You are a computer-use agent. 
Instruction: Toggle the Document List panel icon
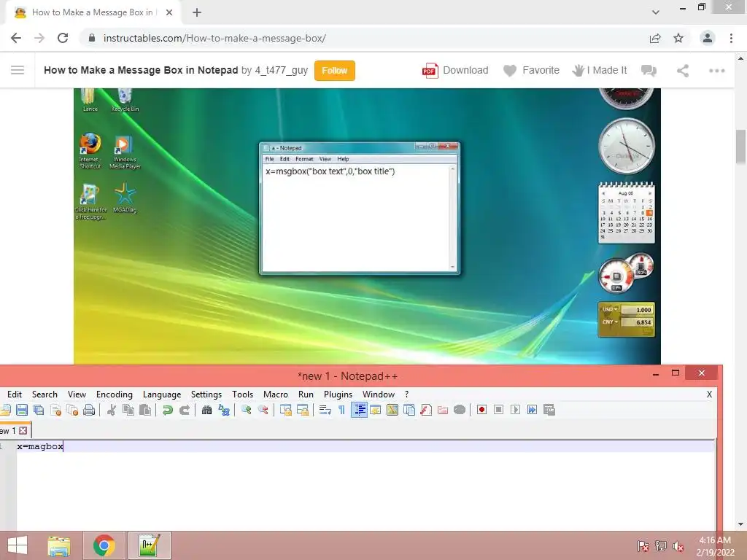409,410
